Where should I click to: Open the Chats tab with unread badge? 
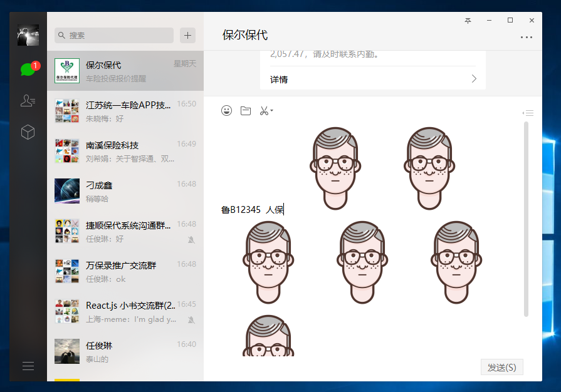(29, 69)
